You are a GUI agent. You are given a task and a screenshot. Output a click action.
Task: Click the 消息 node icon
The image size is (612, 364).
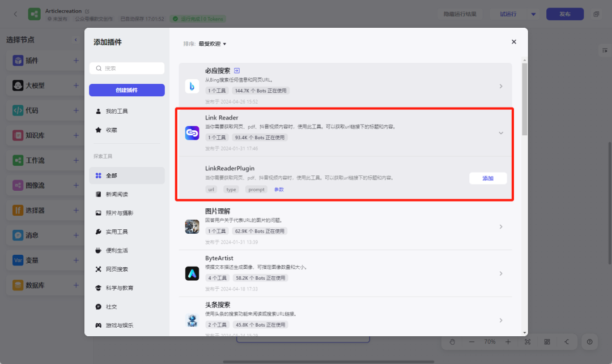[18, 235]
